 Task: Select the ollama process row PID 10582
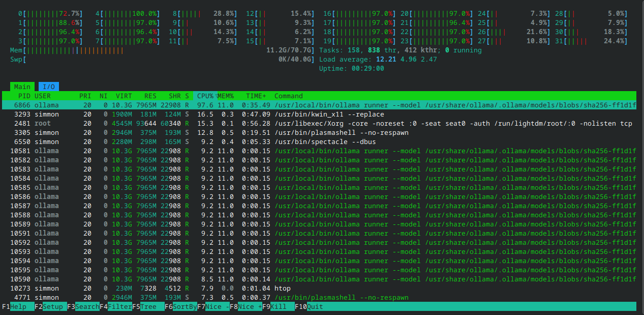319,160
